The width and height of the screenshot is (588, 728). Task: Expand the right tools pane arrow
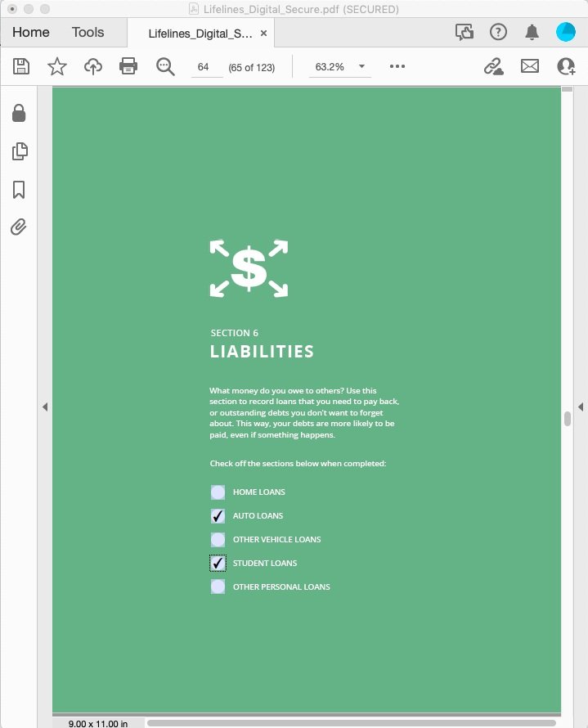pos(581,407)
